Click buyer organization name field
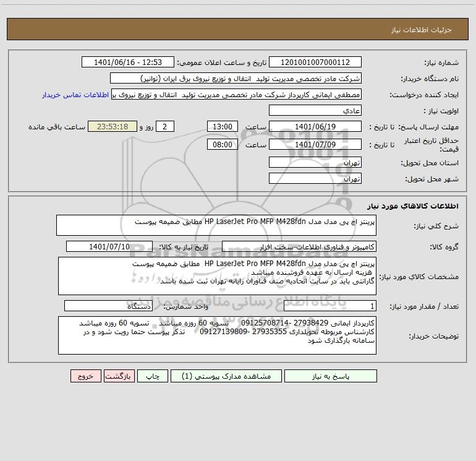Screen dimensions: 476x461 236,78
